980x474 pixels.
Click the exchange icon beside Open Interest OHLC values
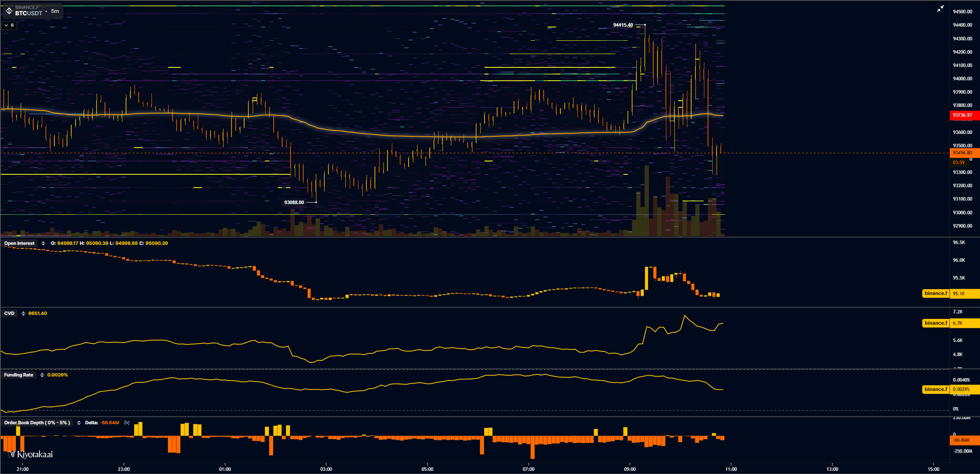(x=43, y=243)
